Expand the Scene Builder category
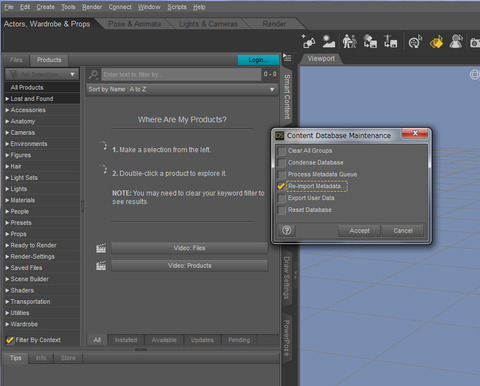Screen dimensions: 480x386 tap(7, 279)
